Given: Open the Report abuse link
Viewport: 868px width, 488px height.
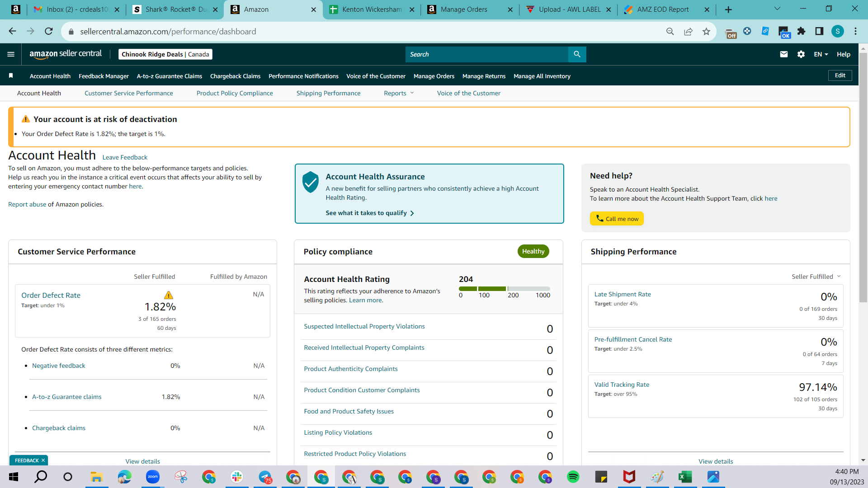Looking at the screenshot, I should (x=27, y=204).
